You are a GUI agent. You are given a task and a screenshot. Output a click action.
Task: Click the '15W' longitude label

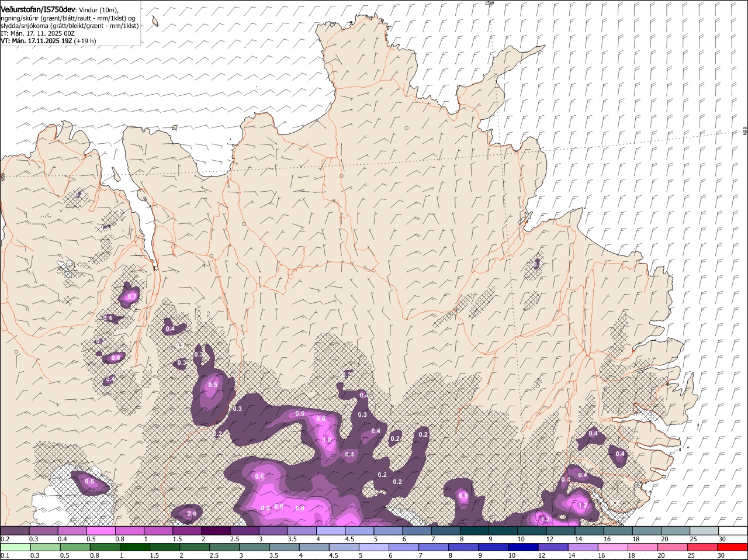coord(489,3)
